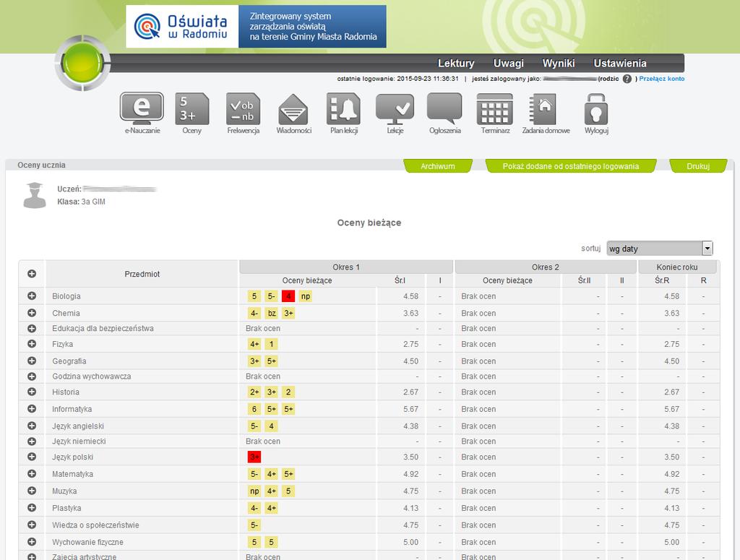Click the Przedmiot column header

pos(142,274)
